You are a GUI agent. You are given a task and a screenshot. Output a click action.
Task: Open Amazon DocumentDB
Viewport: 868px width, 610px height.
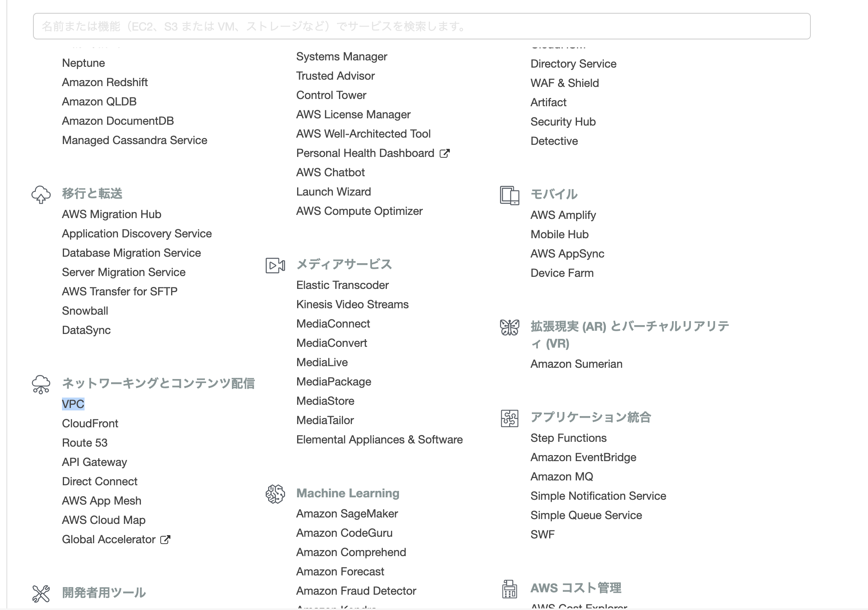(118, 121)
